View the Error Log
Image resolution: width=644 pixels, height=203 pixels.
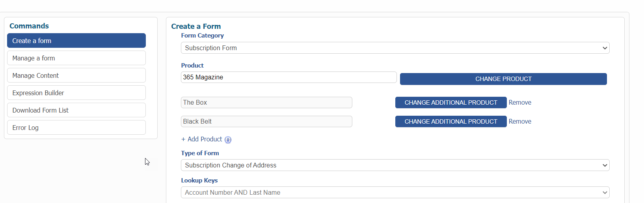[x=76, y=128]
